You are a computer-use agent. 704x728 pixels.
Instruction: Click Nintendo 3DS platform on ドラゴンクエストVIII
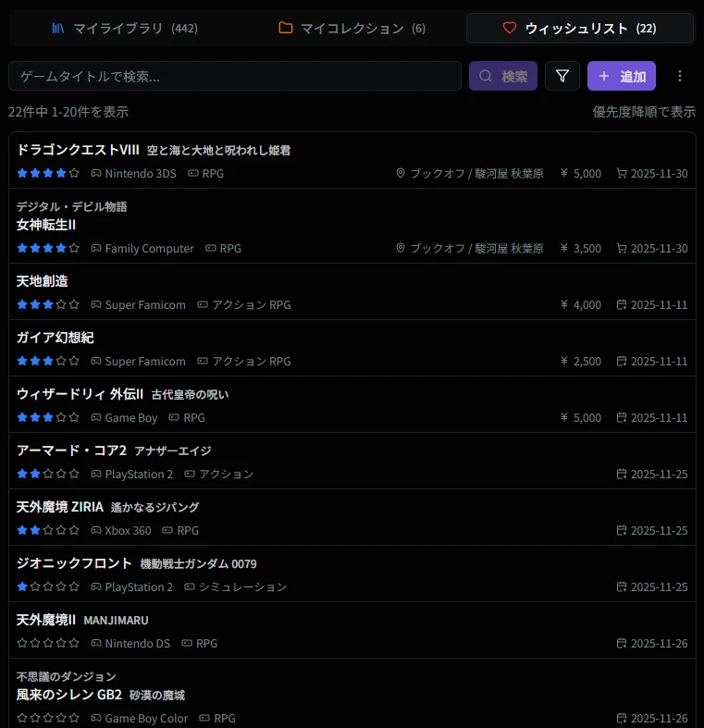[141, 174]
